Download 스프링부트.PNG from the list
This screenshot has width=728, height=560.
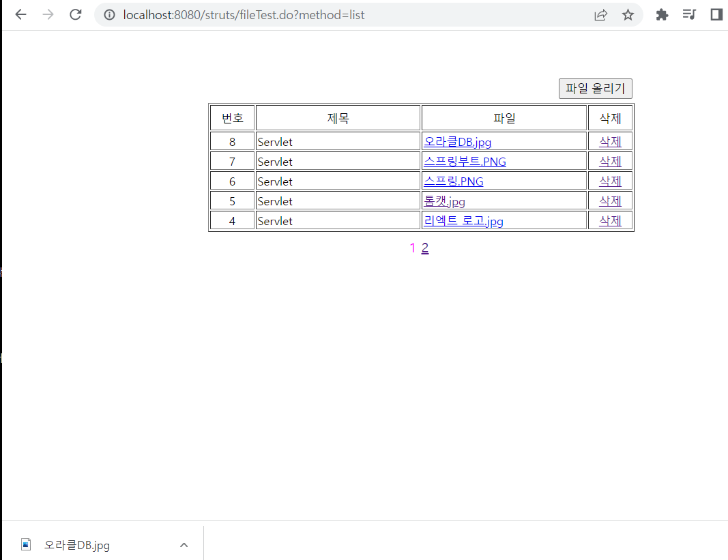[x=465, y=161]
